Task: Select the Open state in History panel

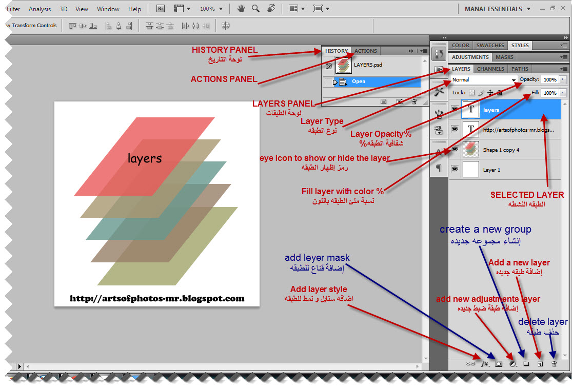Action: click(x=369, y=81)
